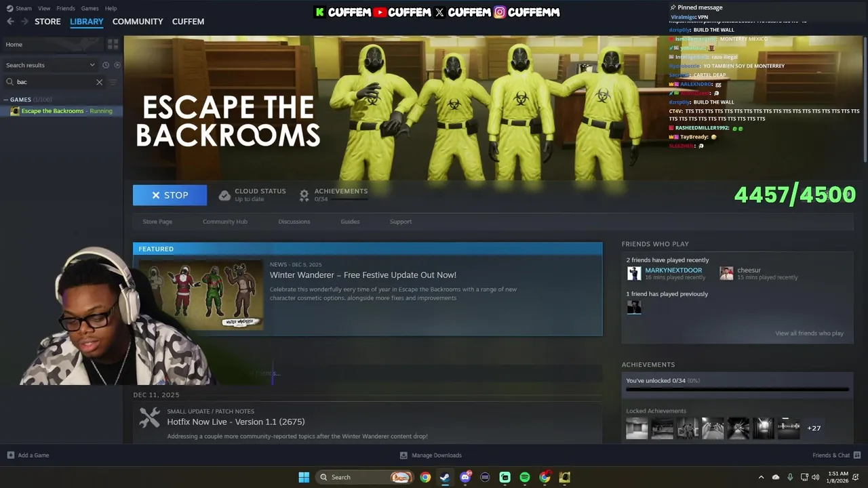This screenshot has width=868, height=488.
Task: Open first Chrome icon next to Search
Action: (x=425, y=477)
